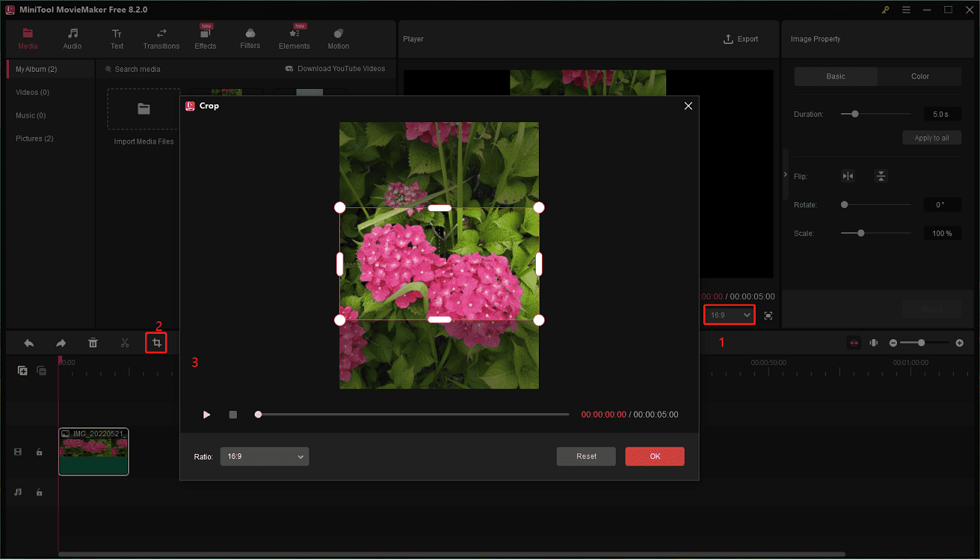The height and width of the screenshot is (559, 980).
Task: Switch to Basic property tab
Action: click(x=836, y=76)
